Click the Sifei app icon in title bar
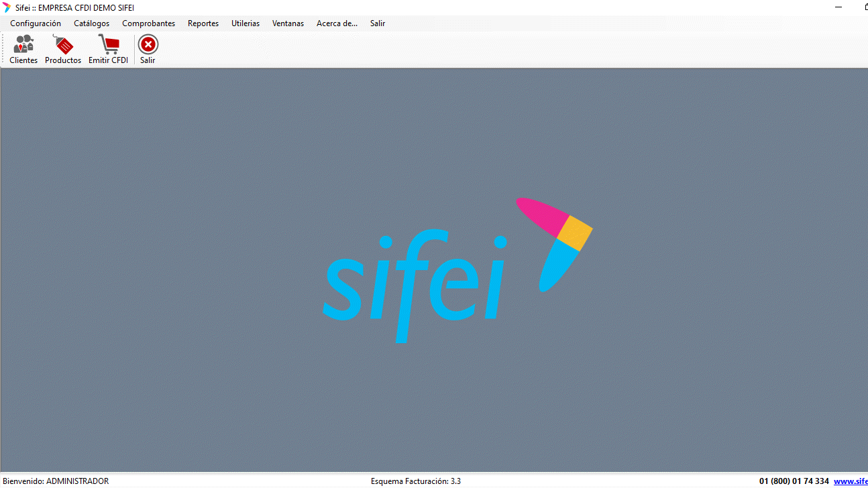 (7, 7)
